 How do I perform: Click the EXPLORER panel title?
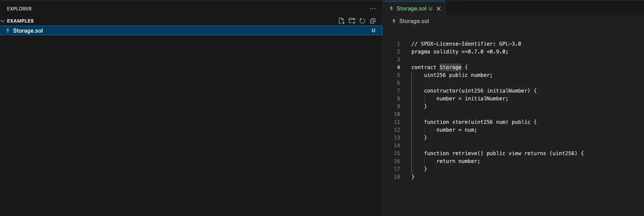[x=19, y=9]
